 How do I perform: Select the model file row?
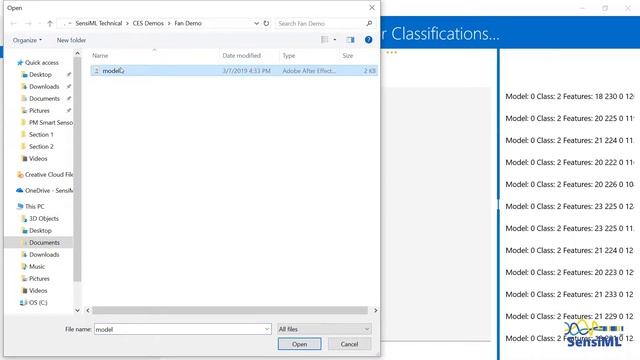[234, 71]
